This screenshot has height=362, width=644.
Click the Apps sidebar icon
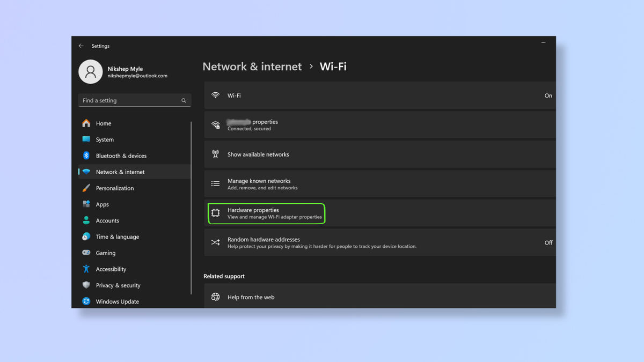[x=86, y=204]
